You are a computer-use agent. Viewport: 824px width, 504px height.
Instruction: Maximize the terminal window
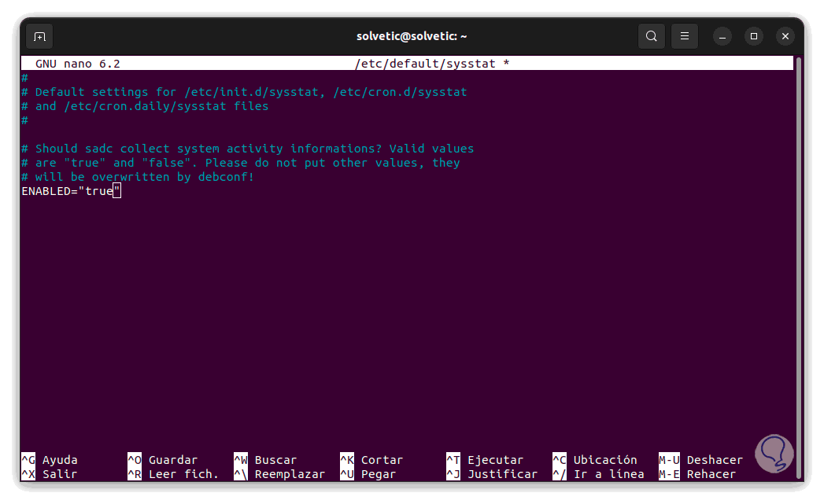[x=754, y=36]
